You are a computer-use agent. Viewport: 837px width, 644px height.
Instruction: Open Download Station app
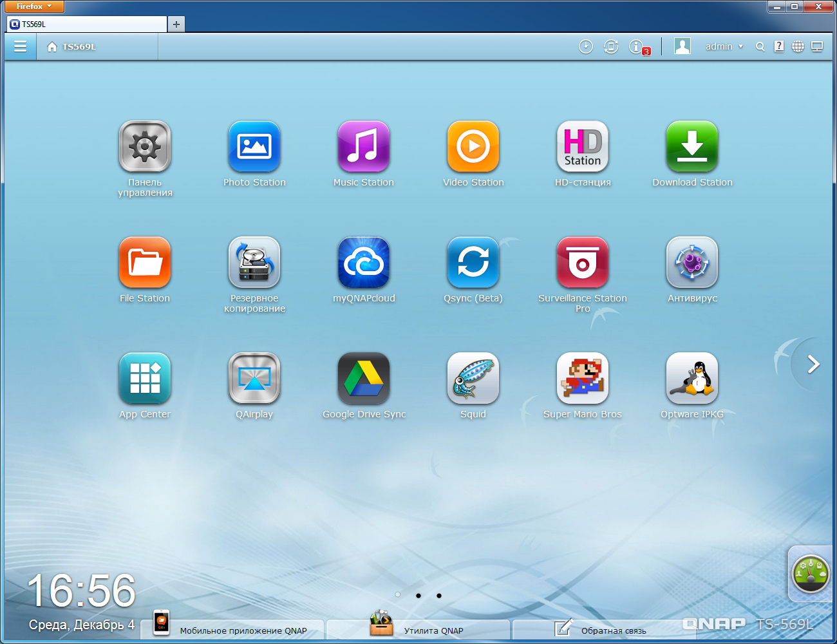pos(692,147)
